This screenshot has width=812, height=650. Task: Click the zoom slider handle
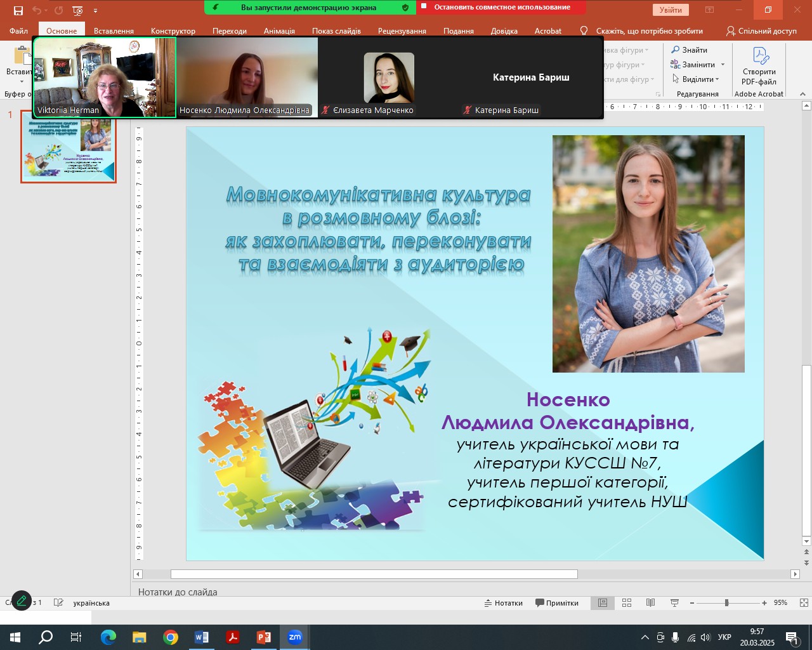click(726, 603)
